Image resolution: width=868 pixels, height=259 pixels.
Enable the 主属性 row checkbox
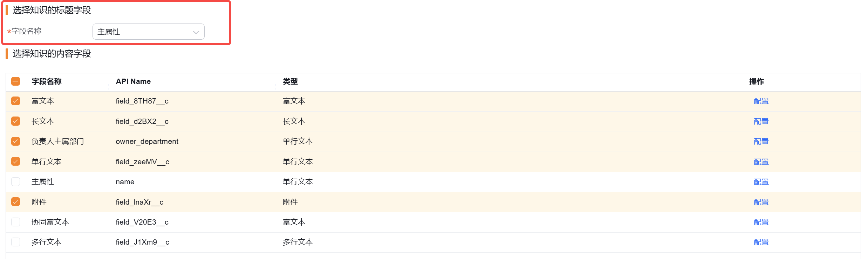click(16, 181)
